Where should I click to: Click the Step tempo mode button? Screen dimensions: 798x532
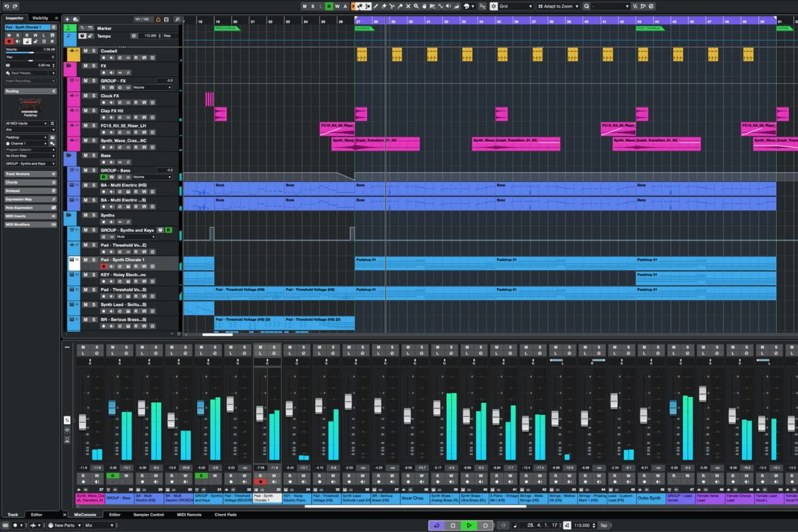click(x=171, y=36)
